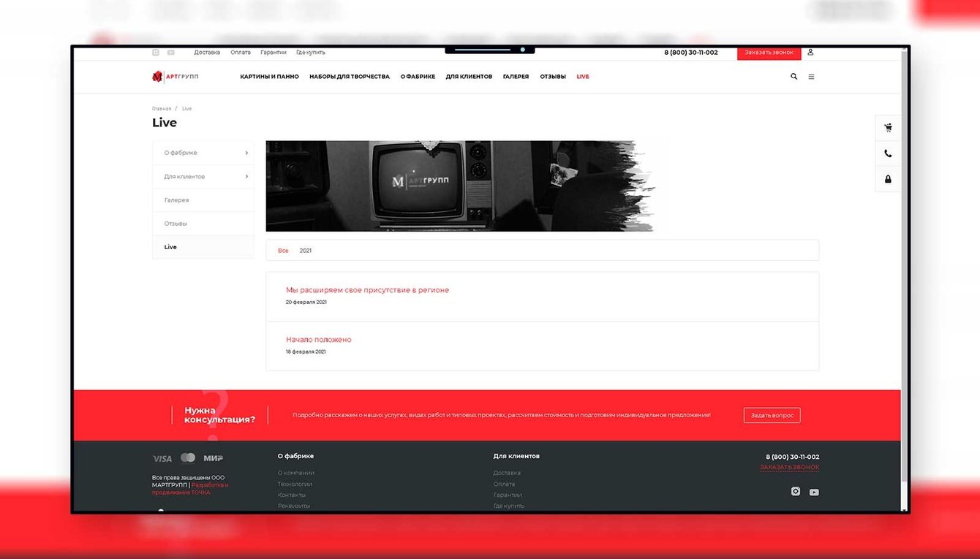Click the 'Задать вопрос' button
Screen dimensions: 980x559
[772, 415]
